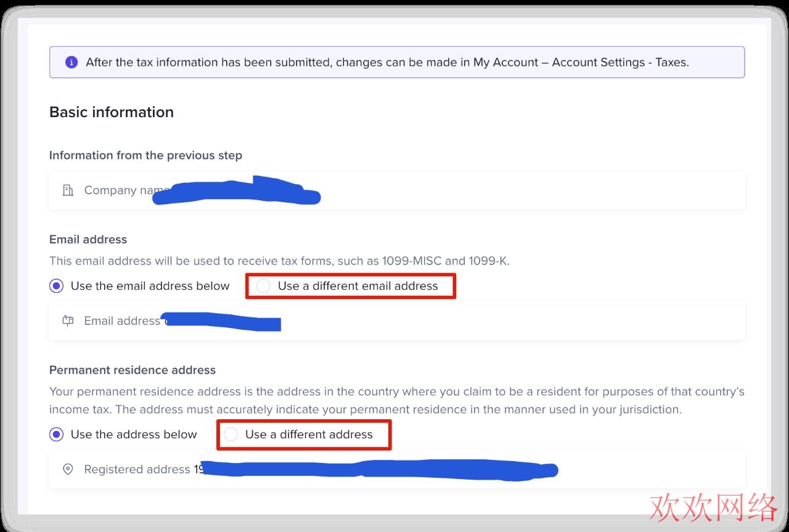Click the Company name field
Image resolution: width=789 pixels, height=532 pixels.
tap(397, 190)
